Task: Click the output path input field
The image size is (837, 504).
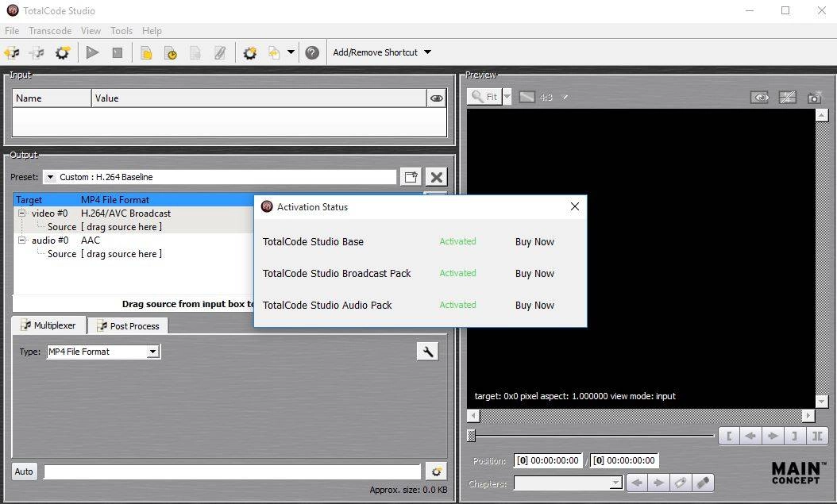Action: tap(232, 471)
